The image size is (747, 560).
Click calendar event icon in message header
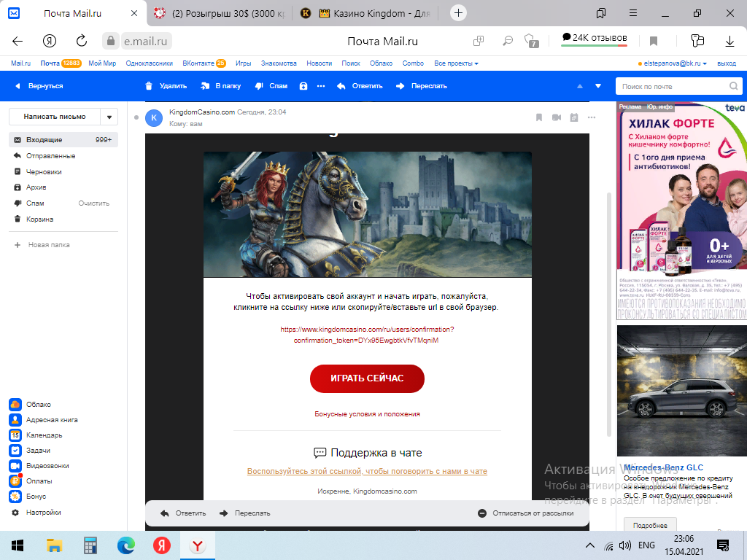point(574,117)
